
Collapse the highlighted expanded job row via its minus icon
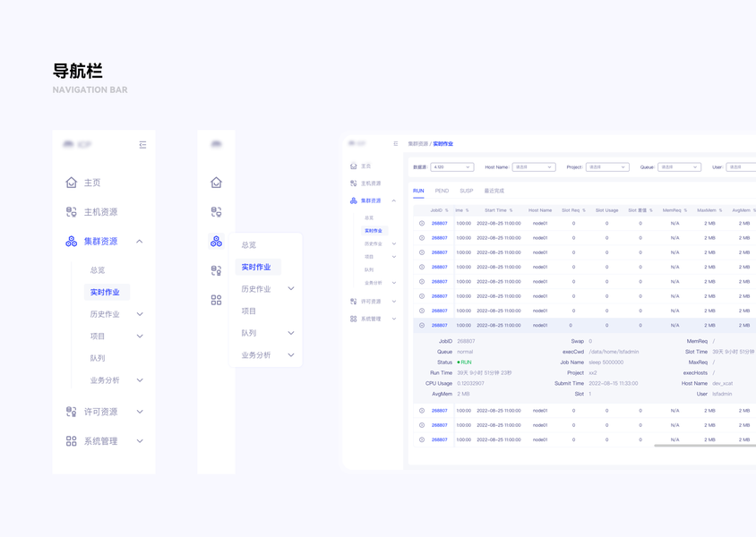point(422,326)
